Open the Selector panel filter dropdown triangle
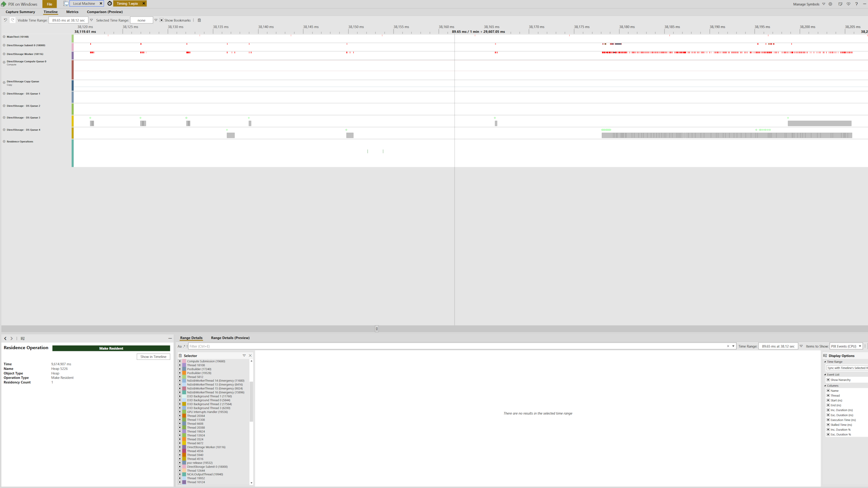The height and width of the screenshot is (488, 868). [x=244, y=356]
